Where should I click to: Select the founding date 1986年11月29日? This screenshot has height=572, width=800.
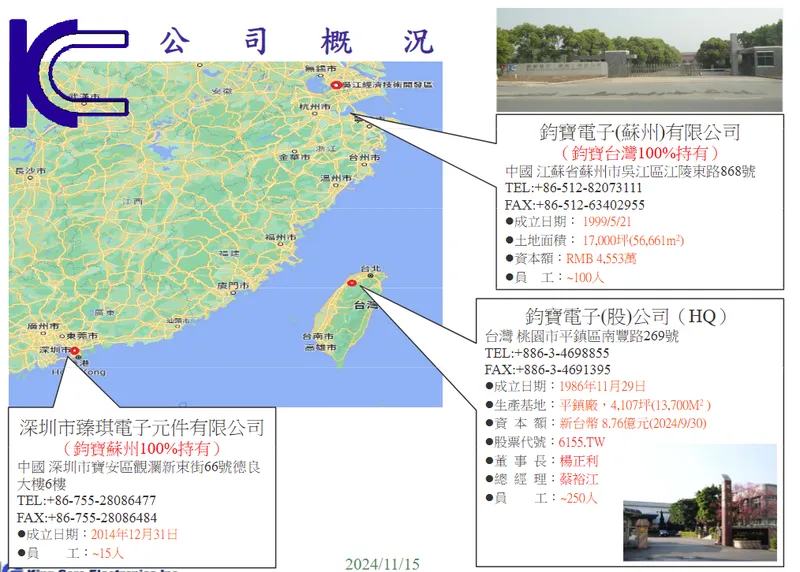click(603, 386)
